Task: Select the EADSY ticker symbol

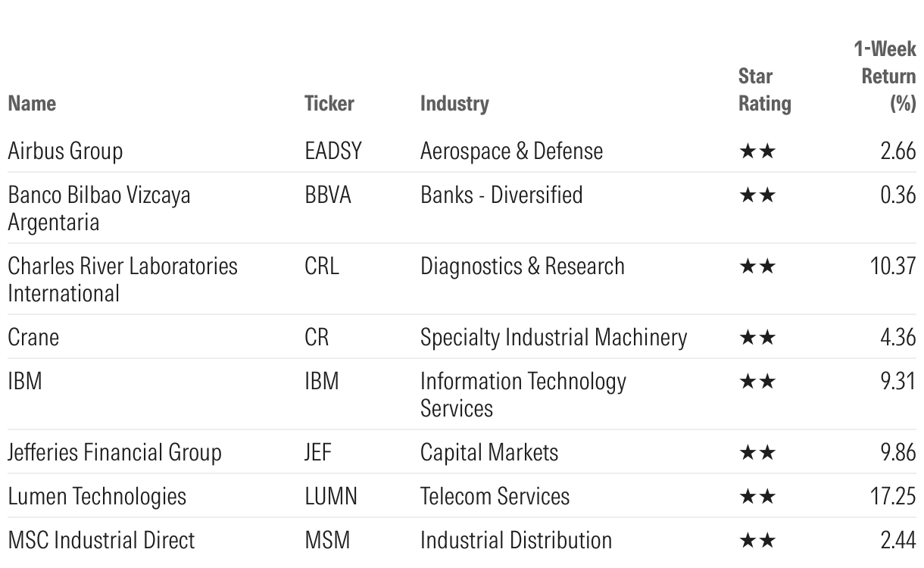Action: click(x=333, y=151)
